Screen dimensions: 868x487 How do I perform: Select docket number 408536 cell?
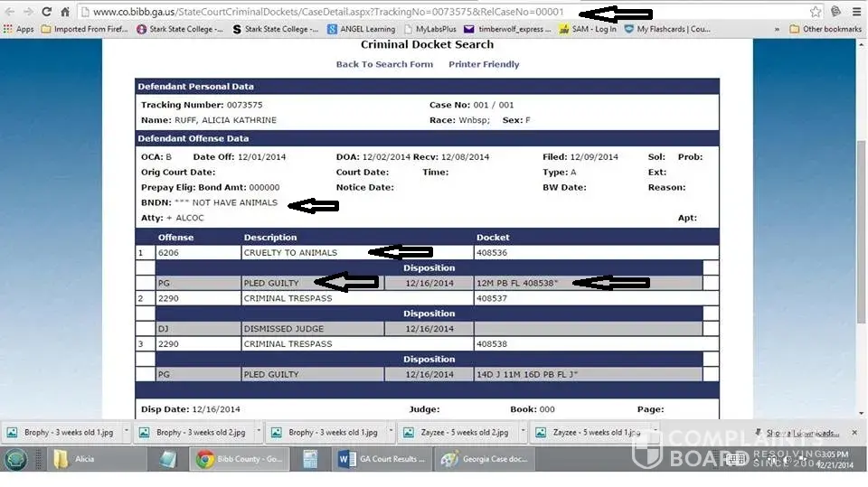click(596, 252)
